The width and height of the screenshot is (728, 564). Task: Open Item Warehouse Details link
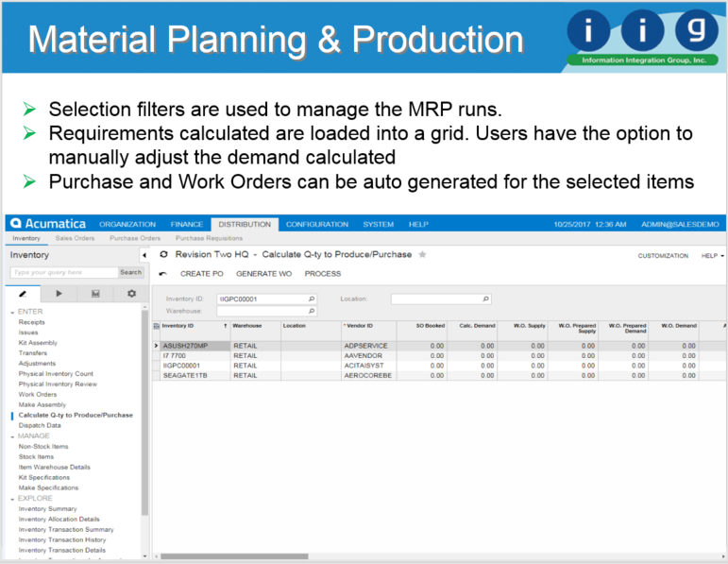click(x=55, y=468)
